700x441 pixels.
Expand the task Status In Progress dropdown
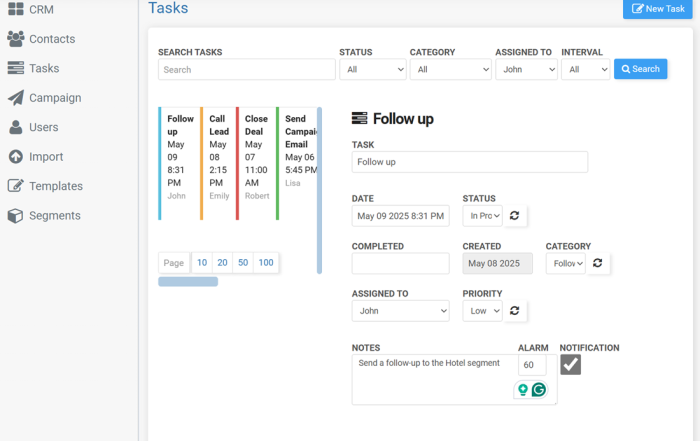pyautogui.click(x=483, y=216)
